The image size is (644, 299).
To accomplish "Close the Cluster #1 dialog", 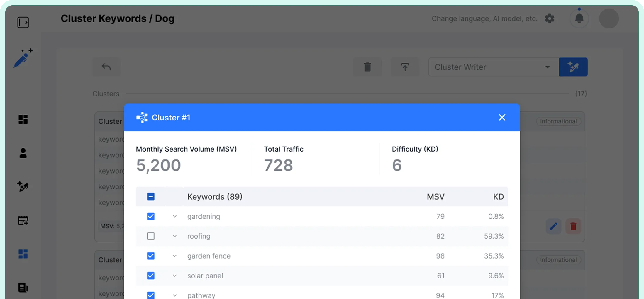I will pyautogui.click(x=502, y=118).
